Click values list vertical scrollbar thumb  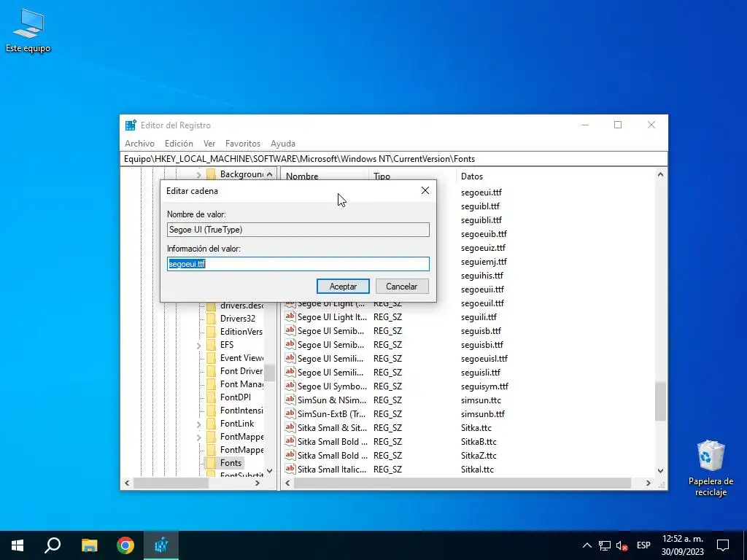(660, 401)
